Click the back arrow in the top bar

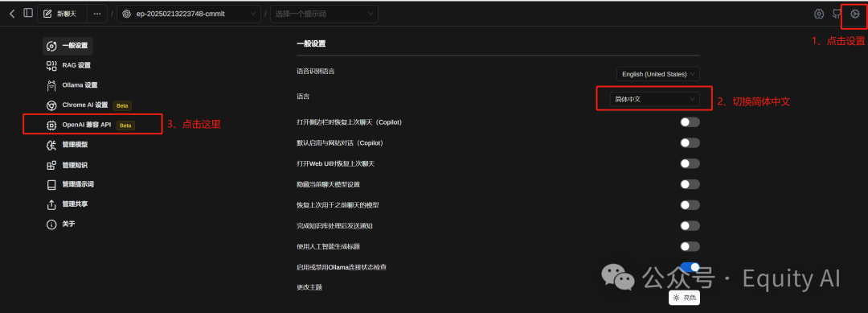pos(12,14)
